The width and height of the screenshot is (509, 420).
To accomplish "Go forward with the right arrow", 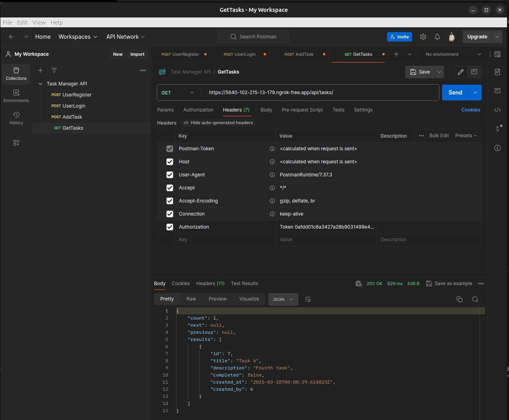I will 25,37.
